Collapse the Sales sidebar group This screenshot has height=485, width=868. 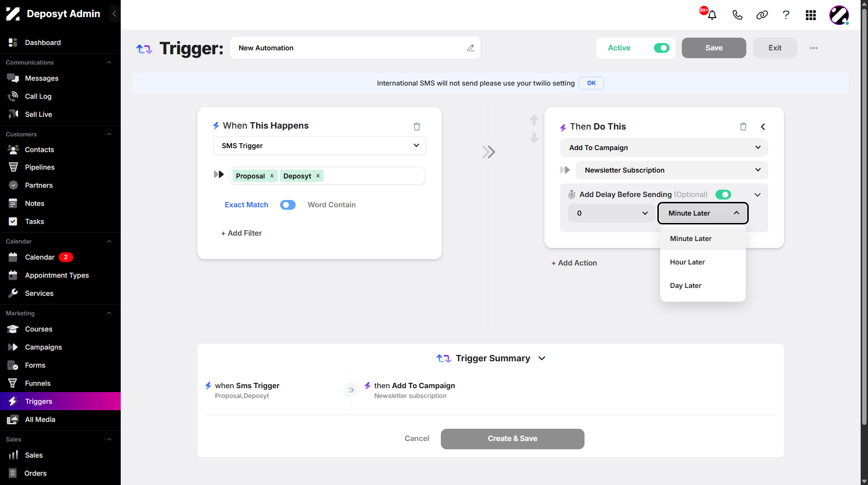pyautogui.click(x=109, y=440)
